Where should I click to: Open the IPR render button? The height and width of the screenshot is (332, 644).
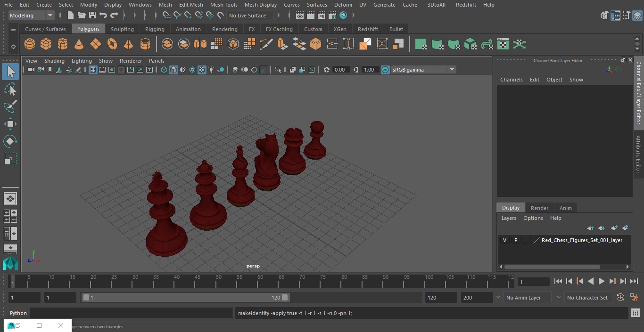[x=322, y=16]
